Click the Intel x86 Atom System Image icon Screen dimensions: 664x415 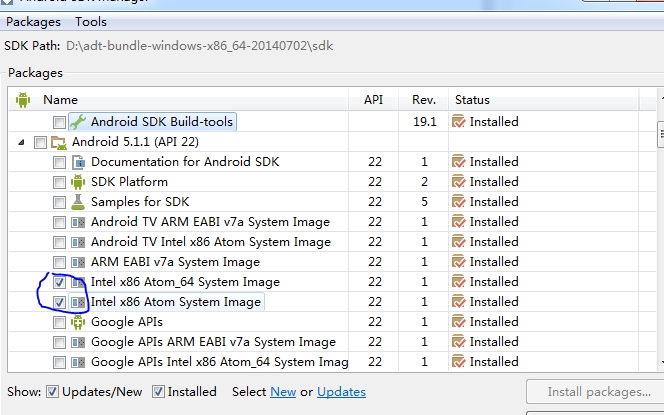click(x=78, y=302)
